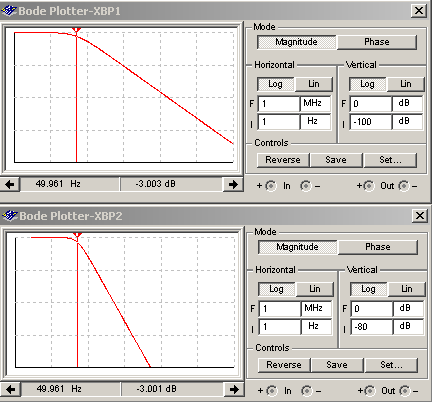Set XBP2 horizontal axis to Lin
Image resolution: width=432 pixels, height=402 pixels.
tap(315, 289)
